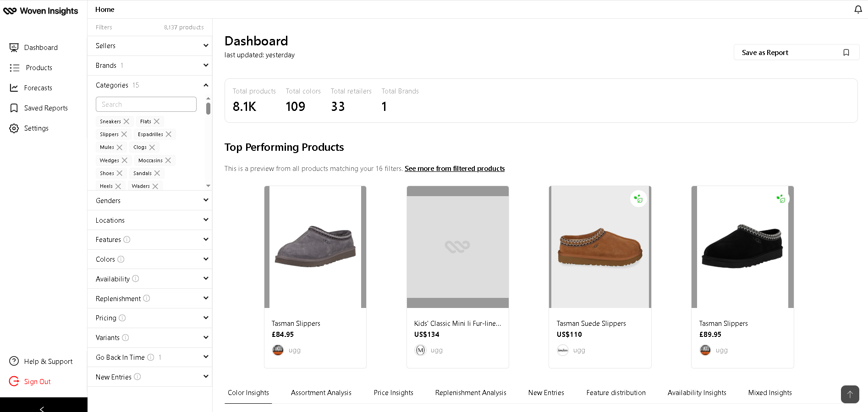Expand the Features filter chevron
This screenshot has height=412, width=868.
click(206, 240)
